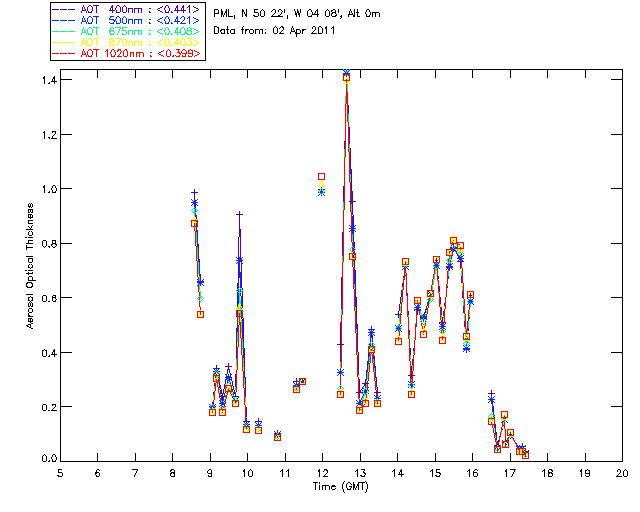
Task: Click the x-axis tick label 17
Action: [x=510, y=473]
